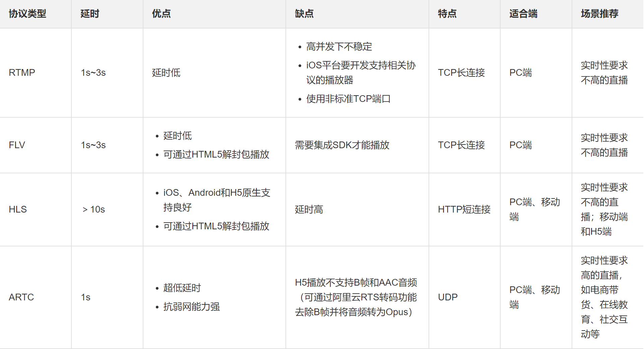The height and width of the screenshot is (349, 644).
Task: Click the 延时 column header
Action: pyautogui.click(x=88, y=14)
